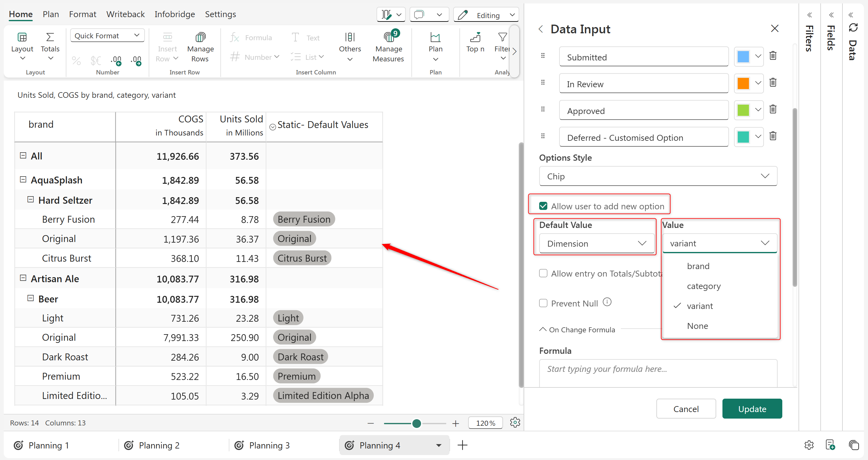This screenshot has width=868, height=460.
Task: Open zoom settings gear in status bar
Action: pos(515,423)
